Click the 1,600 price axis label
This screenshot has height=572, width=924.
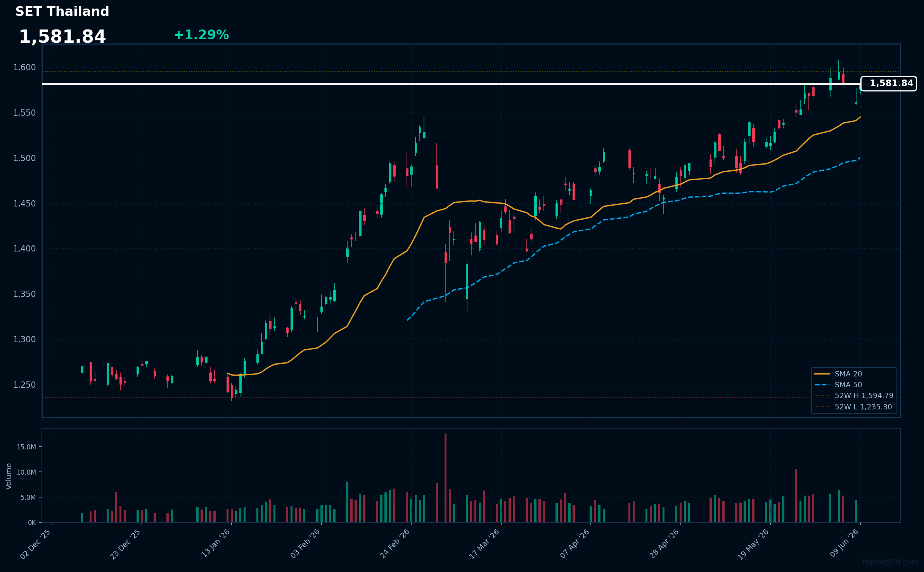point(24,68)
